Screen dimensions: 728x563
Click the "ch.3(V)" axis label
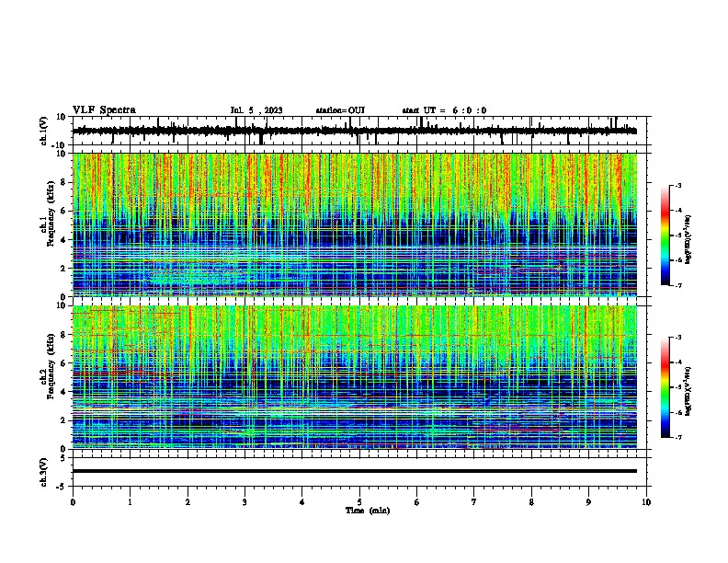point(44,472)
